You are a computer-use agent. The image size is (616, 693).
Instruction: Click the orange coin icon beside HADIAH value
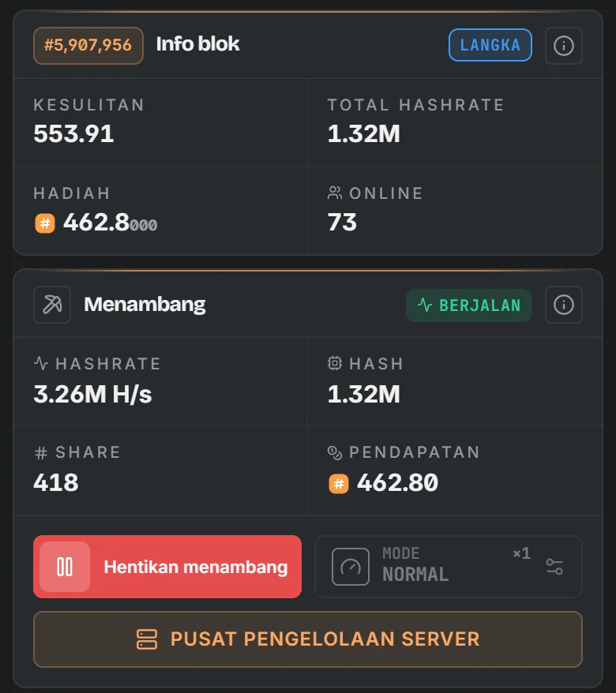(45, 223)
